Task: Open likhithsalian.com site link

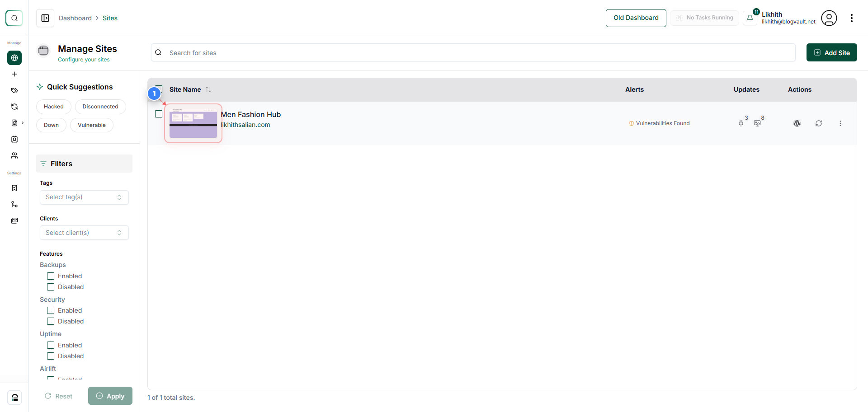Action: (x=245, y=125)
